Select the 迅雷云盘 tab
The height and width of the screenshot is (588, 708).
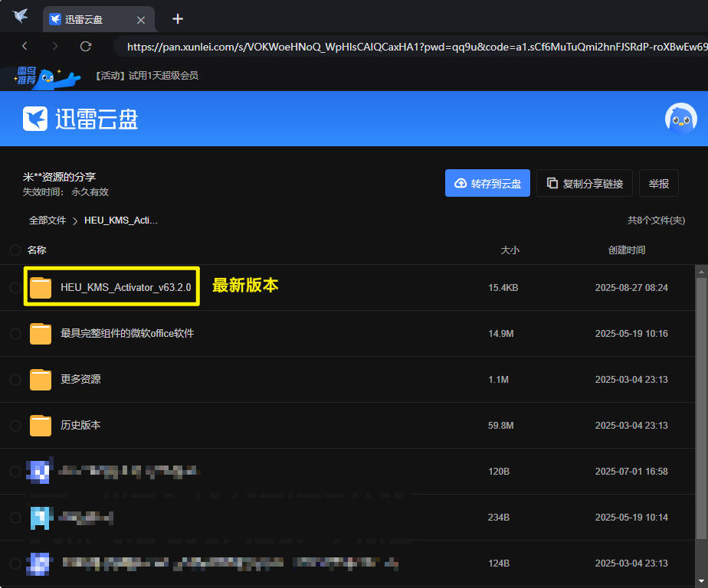(100, 19)
